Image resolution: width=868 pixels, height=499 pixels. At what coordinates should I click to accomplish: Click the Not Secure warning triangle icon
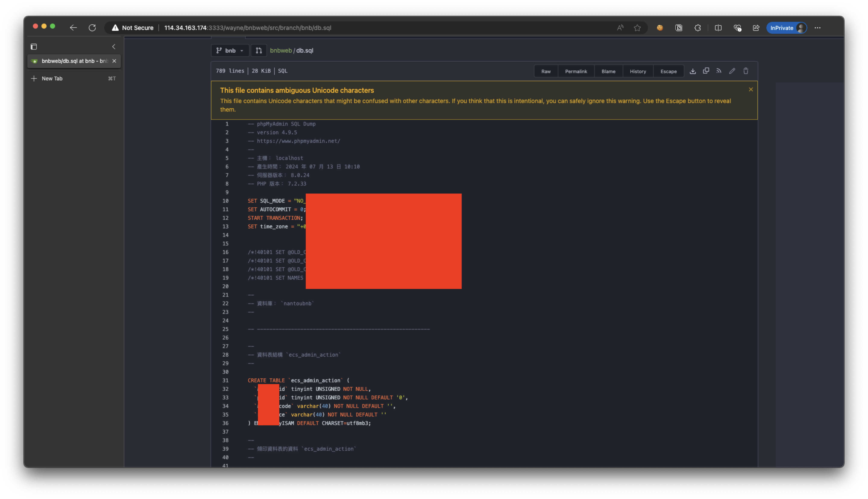[115, 28]
